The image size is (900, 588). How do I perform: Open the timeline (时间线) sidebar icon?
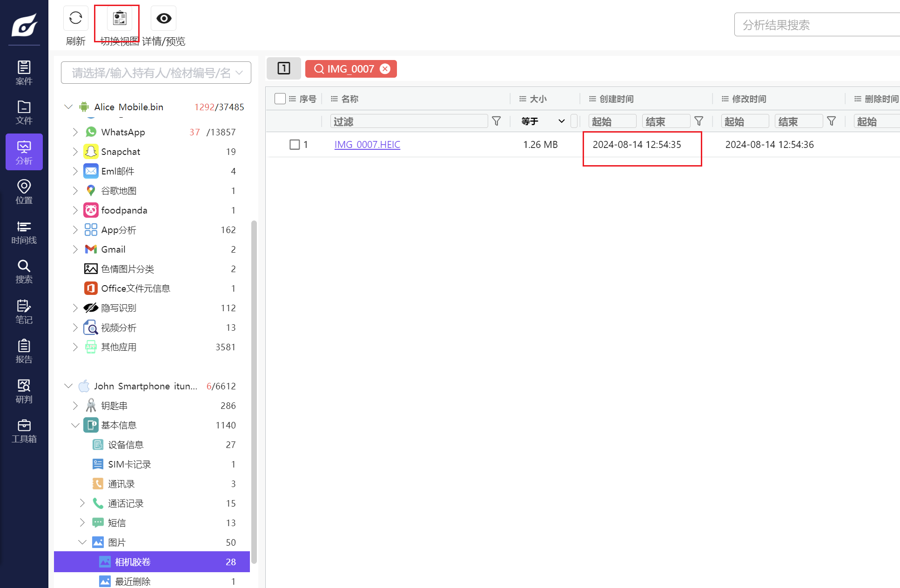click(x=24, y=232)
